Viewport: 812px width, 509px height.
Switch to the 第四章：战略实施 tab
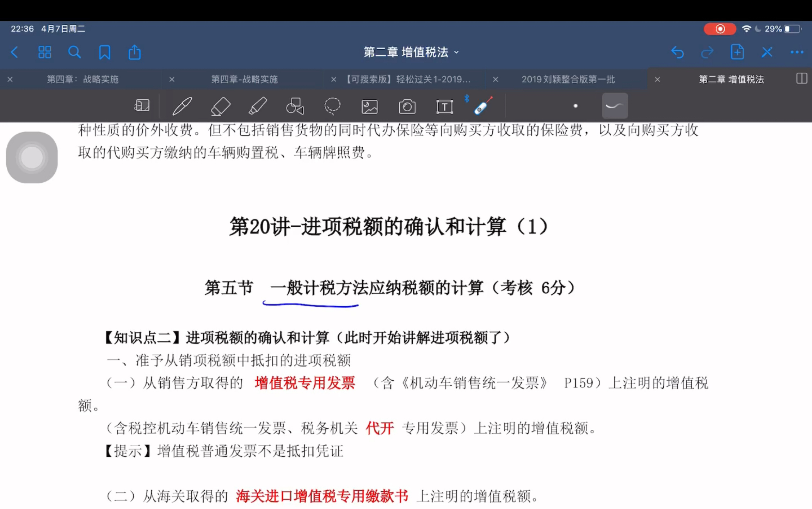[83, 79]
